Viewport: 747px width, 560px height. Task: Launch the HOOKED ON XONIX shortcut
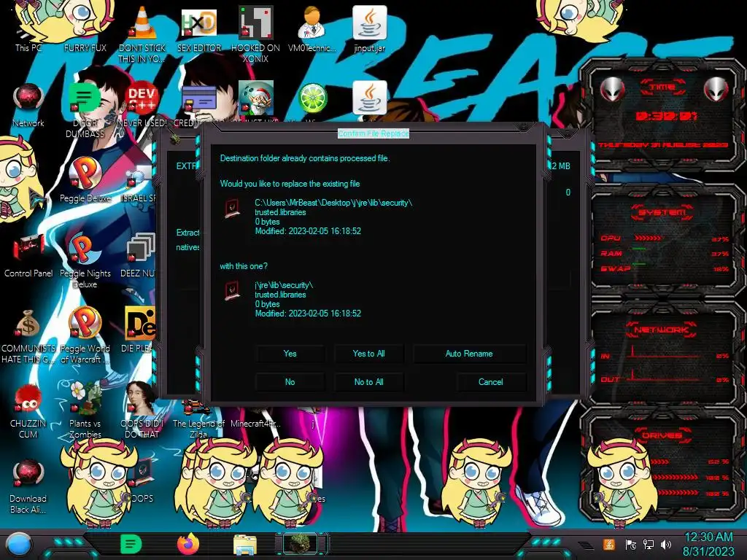coord(255,23)
